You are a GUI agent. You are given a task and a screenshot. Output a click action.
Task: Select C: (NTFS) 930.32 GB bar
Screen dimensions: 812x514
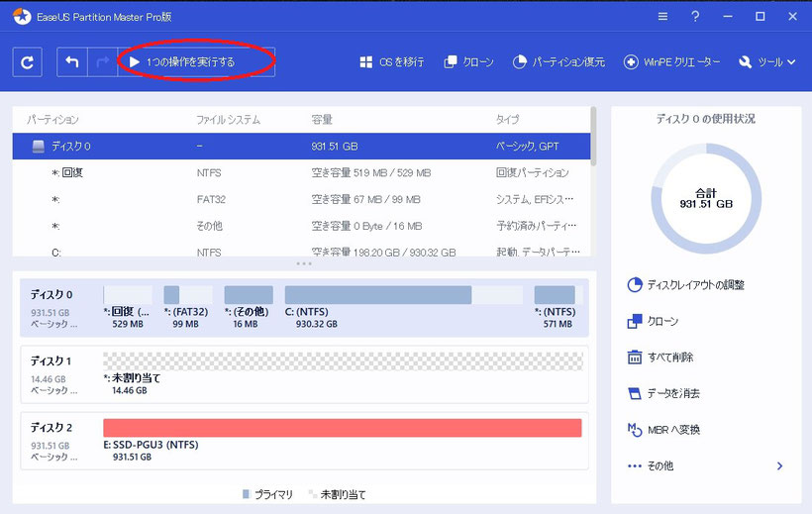[x=404, y=295]
